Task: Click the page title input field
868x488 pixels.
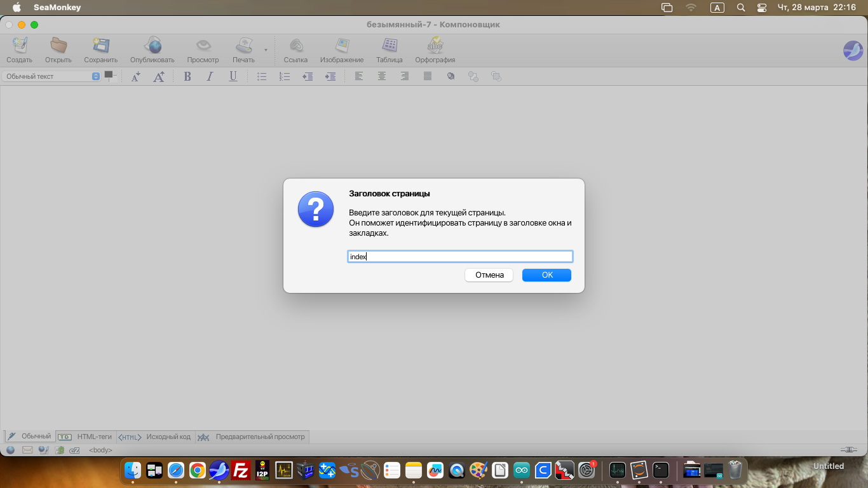Action: pos(460,257)
